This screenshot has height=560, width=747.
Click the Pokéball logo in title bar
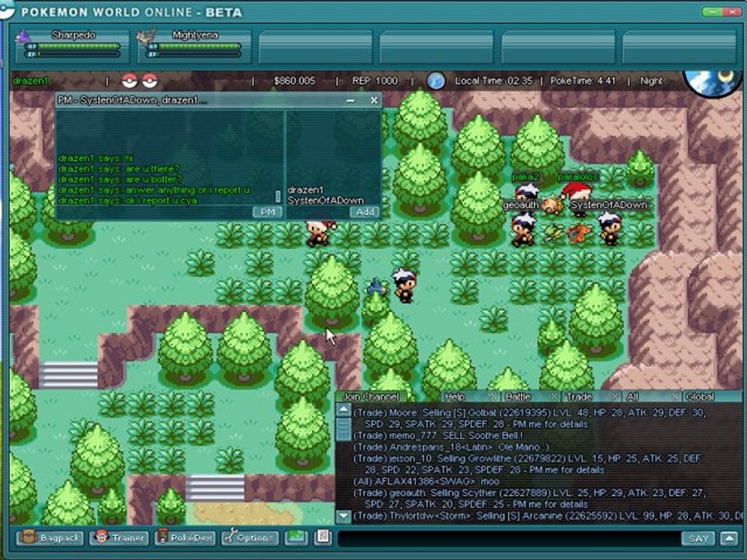click(7, 9)
